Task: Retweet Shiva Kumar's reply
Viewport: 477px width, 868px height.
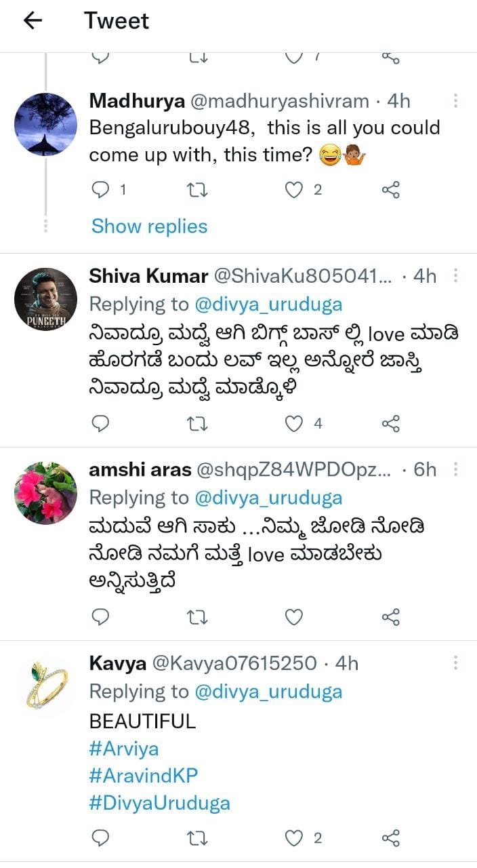Action: 196,424
